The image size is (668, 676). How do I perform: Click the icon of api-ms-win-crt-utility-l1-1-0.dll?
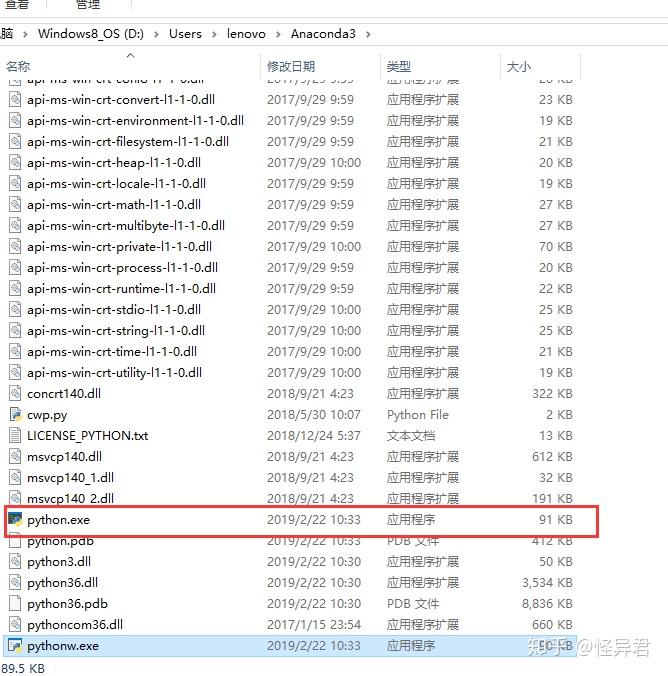[x=15, y=372]
